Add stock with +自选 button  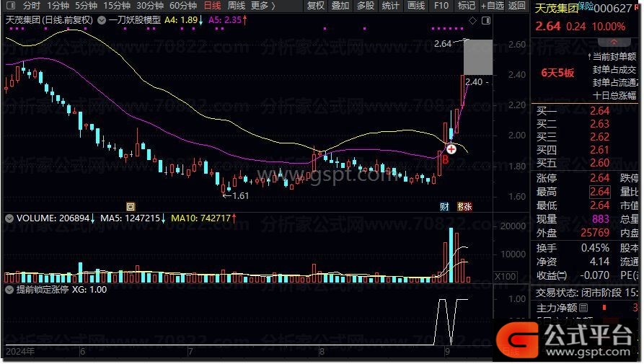(x=492, y=6)
